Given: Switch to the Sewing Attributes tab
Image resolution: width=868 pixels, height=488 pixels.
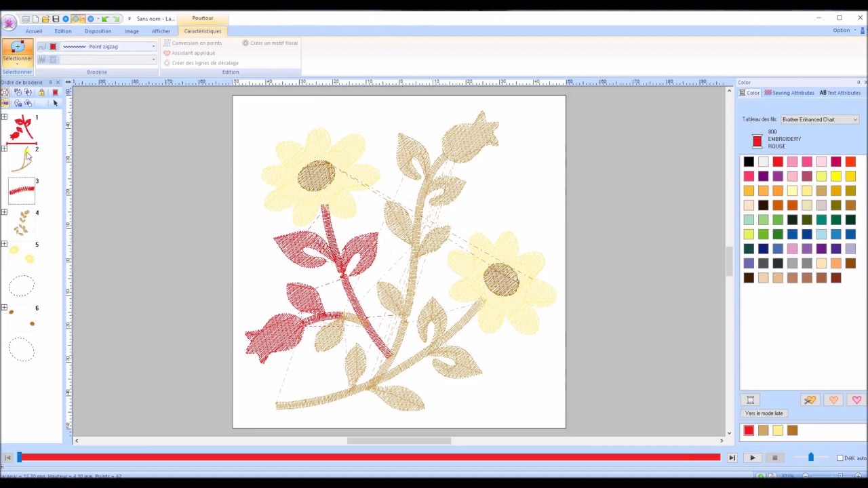Looking at the screenshot, I should pyautogui.click(x=789, y=93).
